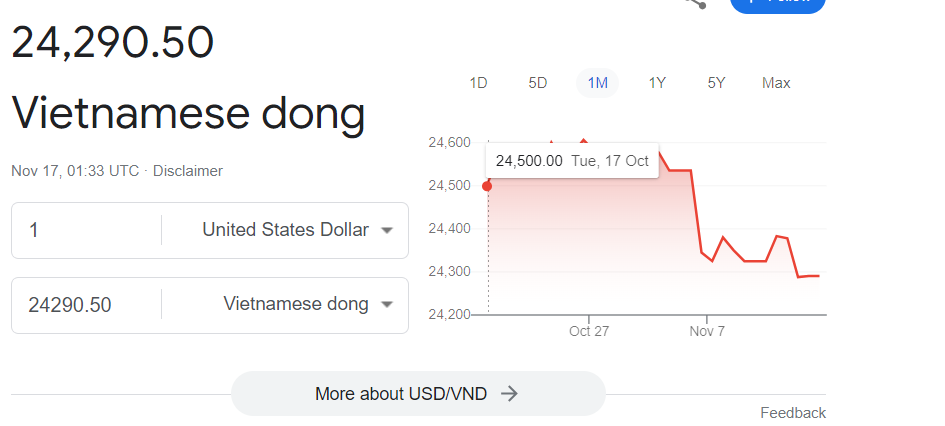Select the 1M chart range tab
This screenshot has height=426, width=945.
(x=597, y=83)
